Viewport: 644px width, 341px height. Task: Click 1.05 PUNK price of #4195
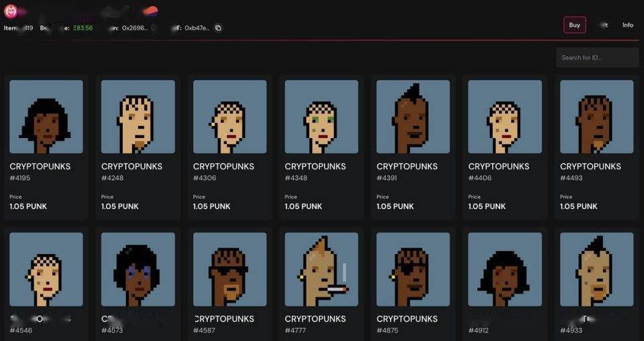[28, 206]
